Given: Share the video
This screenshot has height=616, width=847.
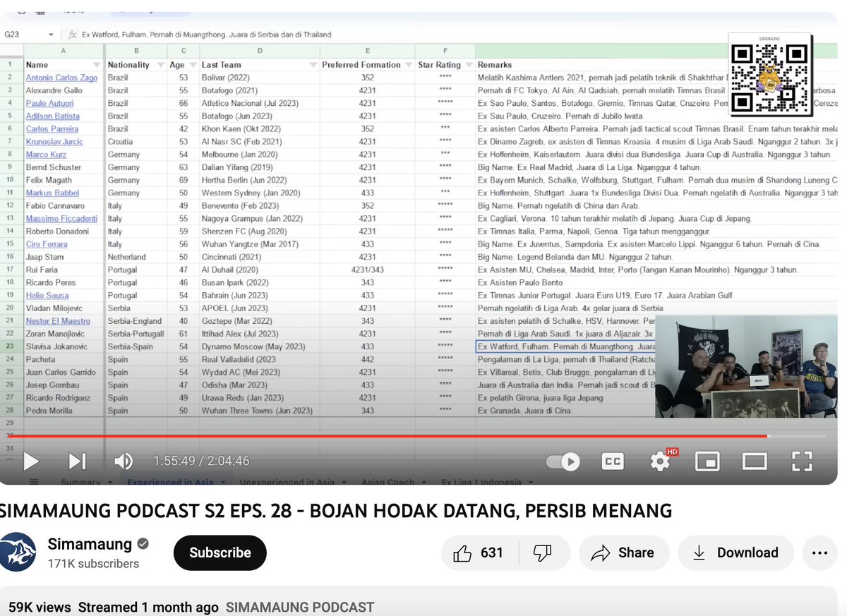Looking at the screenshot, I should 623,552.
